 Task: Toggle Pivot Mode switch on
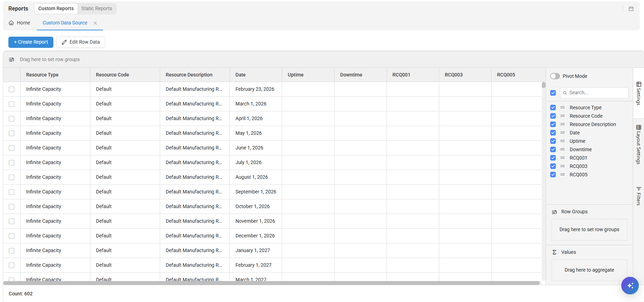(555, 76)
